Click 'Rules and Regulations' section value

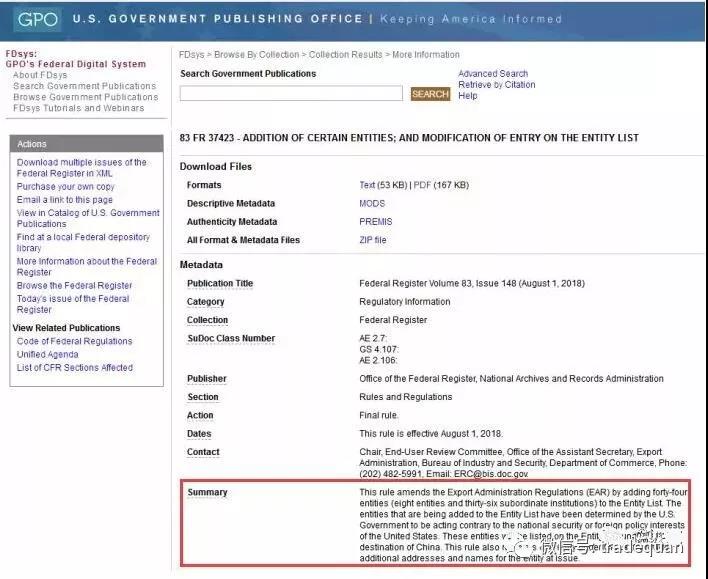405,397
